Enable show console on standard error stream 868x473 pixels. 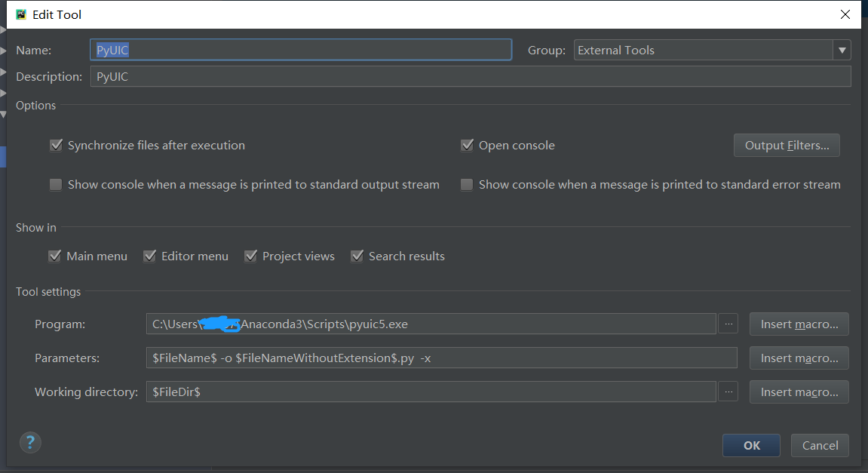point(468,184)
